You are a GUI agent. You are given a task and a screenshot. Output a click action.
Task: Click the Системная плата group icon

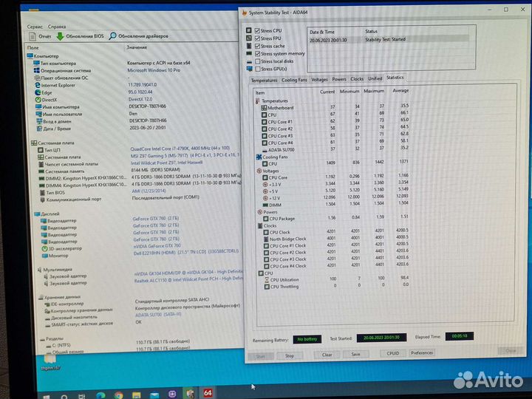point(34,143)
